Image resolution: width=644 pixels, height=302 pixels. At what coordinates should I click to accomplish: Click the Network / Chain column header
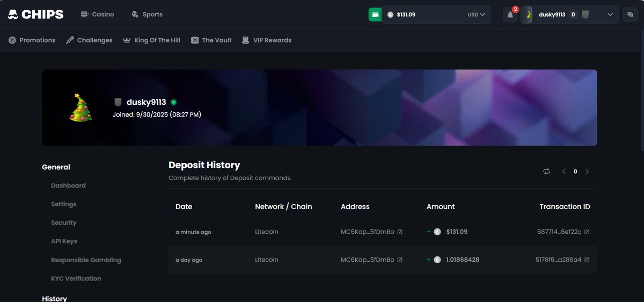[x=283, y=207]
